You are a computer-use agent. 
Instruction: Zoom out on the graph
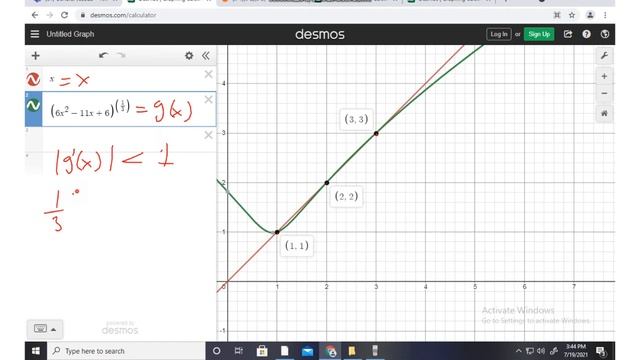604,93
